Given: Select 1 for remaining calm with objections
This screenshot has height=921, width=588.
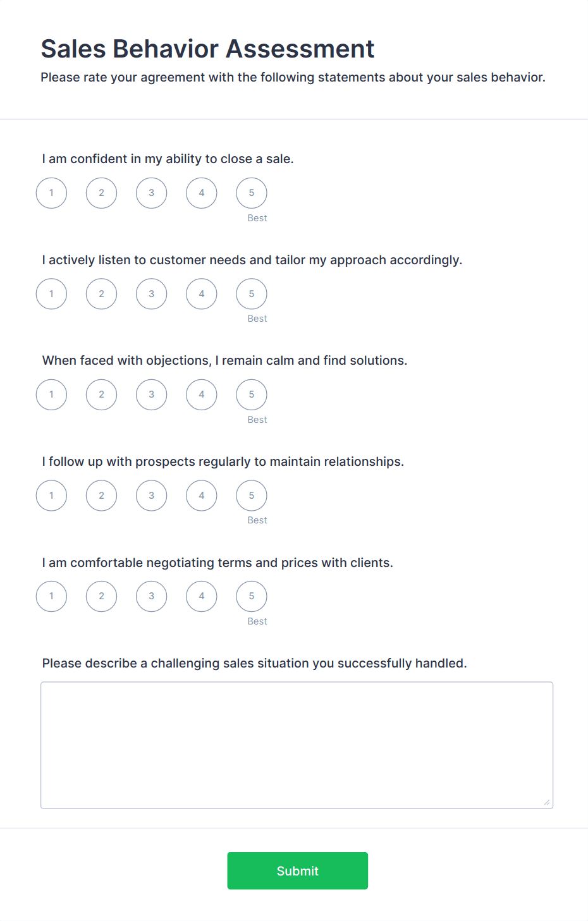Looking at the screenshot, I should [51, 394].
